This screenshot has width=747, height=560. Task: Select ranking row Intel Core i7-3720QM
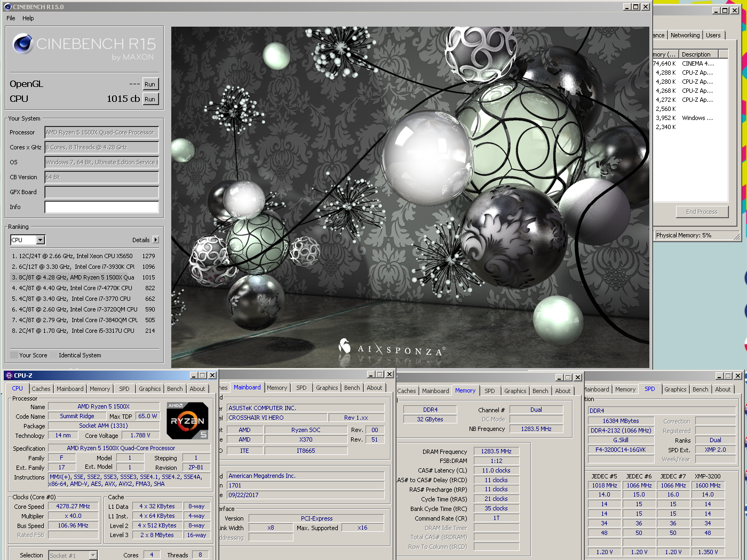point(83,309)
